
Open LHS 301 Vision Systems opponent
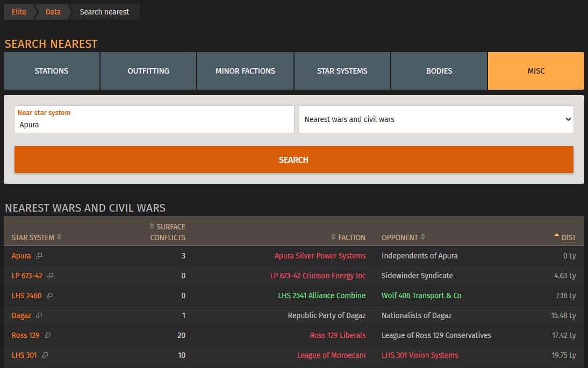pyautogui.click(x=420, y=355)
